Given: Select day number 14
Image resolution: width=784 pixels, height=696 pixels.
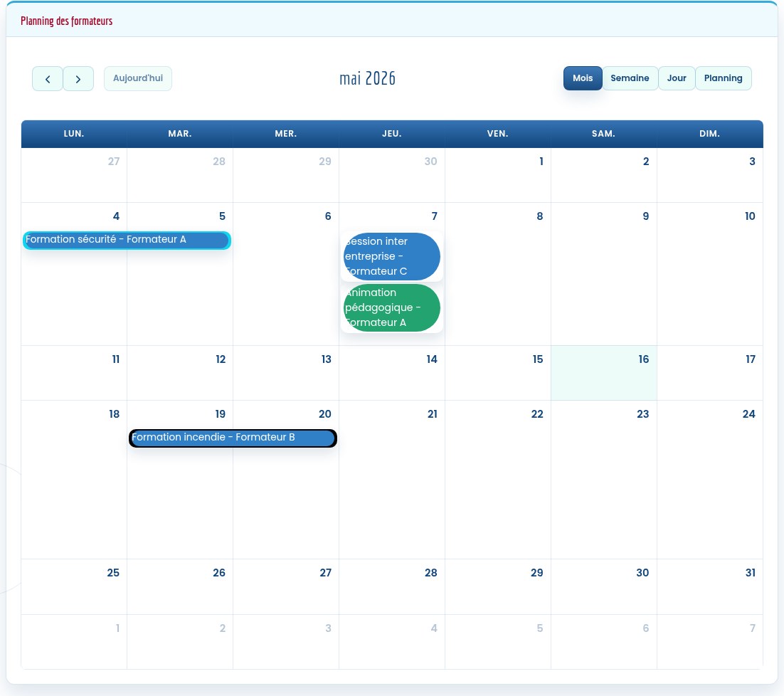Looking at the screenshot, I should tap(432, 359).
